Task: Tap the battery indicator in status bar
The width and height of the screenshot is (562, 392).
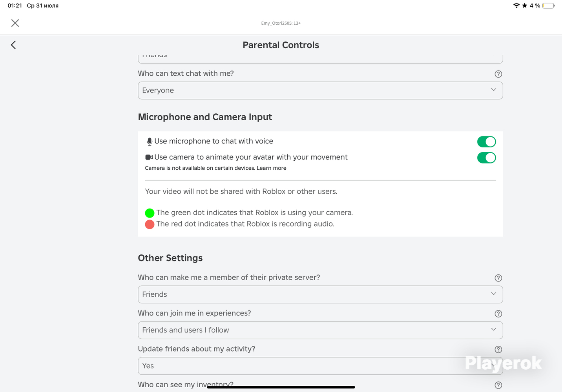Action: (548, 5)
